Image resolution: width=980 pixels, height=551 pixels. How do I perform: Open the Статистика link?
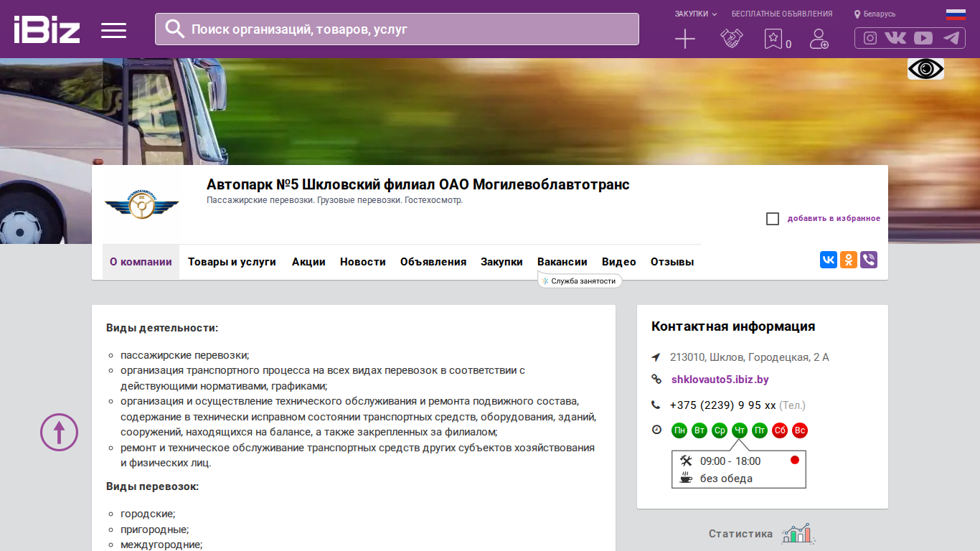[x=740, y=534]
